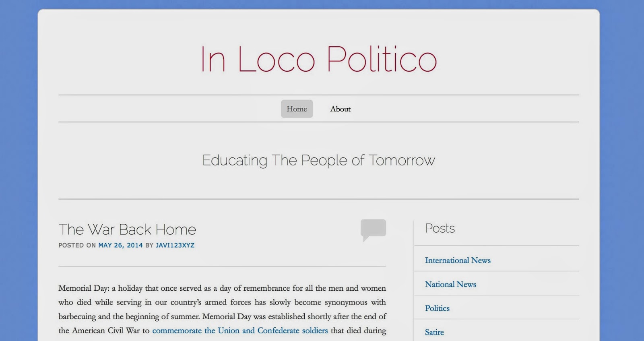
Task: Open the About page
Action: tap(340, 109)
